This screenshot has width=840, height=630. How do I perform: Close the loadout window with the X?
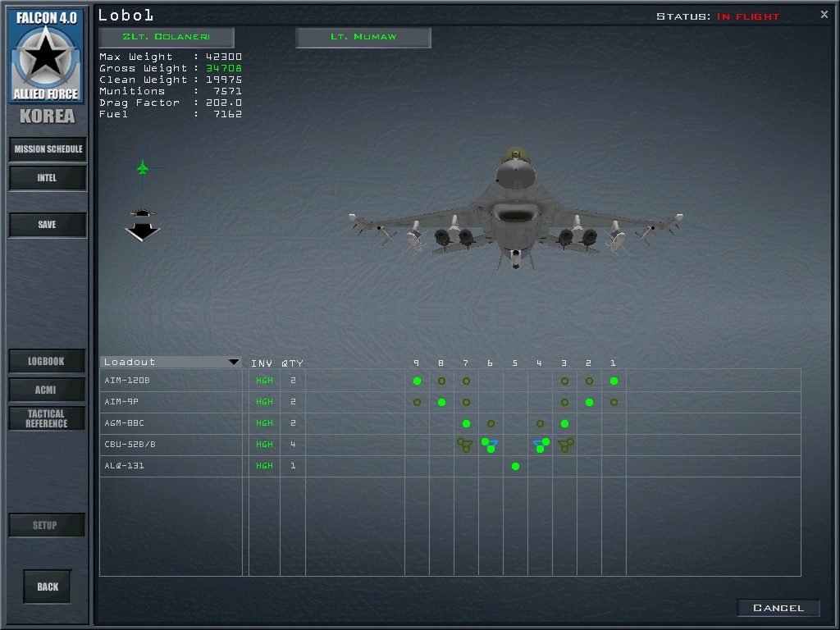point(824,15)
